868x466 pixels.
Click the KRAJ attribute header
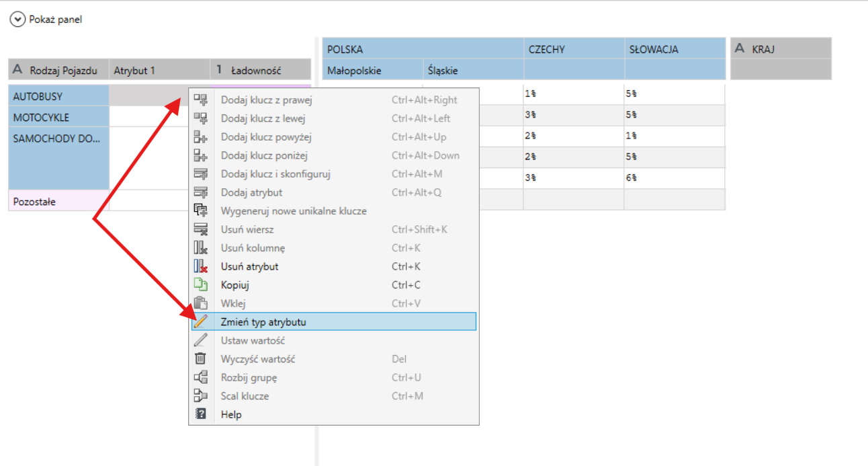(x=781, y=49)
